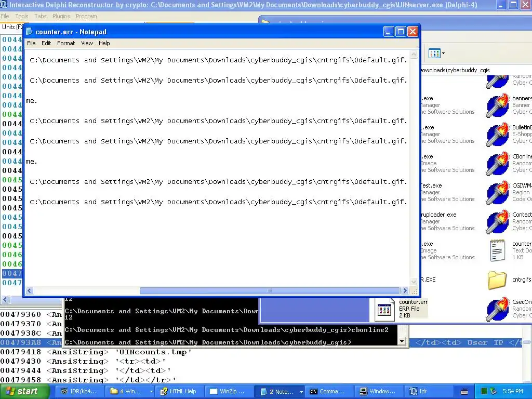This screenshot has width=532, height=399.
Task: Click Command Prompt scroll down arrow
Action: coord(402,341)
